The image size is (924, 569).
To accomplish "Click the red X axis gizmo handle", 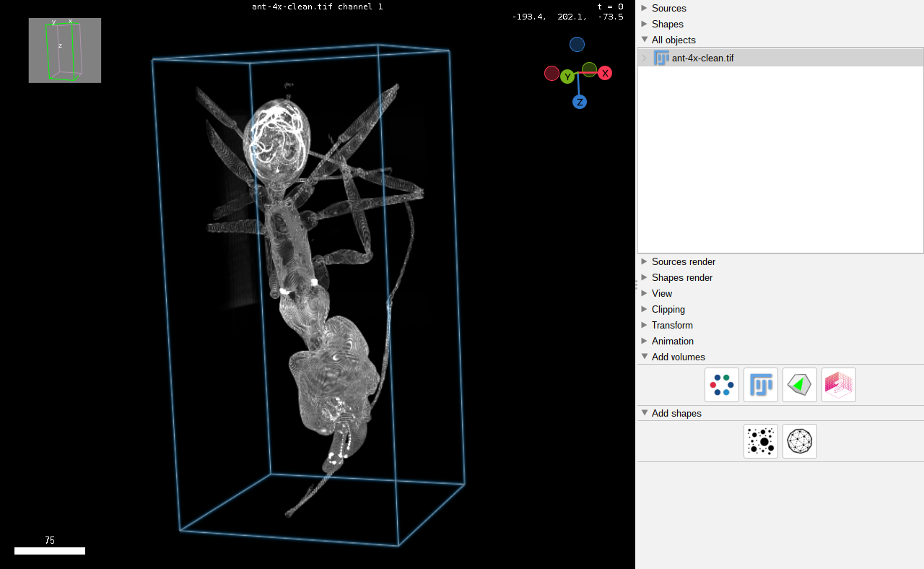I will tap(605, 73).
